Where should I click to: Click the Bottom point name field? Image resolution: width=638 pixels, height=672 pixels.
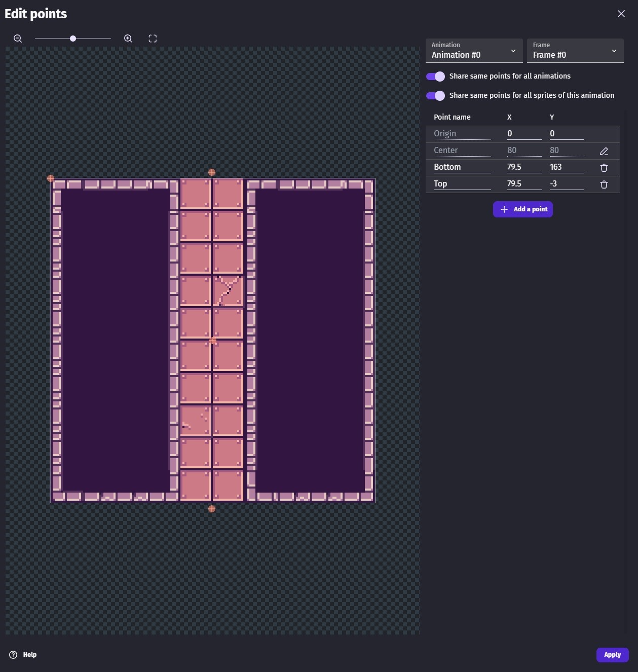tap(462, 167)
